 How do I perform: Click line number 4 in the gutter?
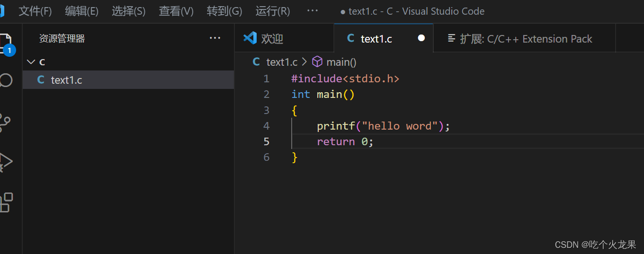(x=267, y=126)
